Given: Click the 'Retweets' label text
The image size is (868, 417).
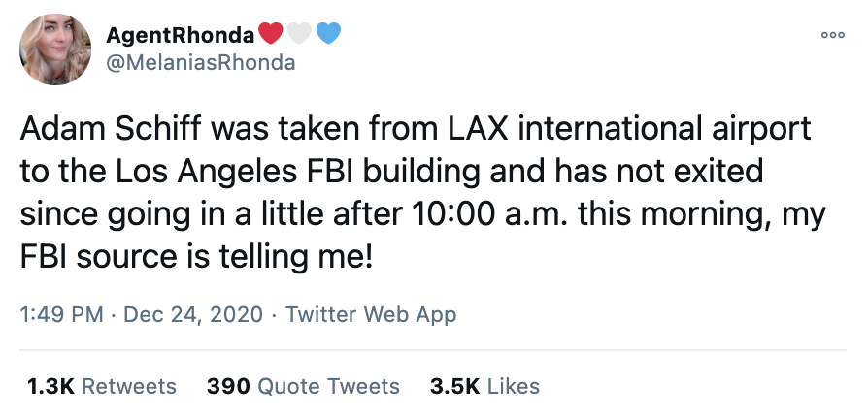Looking at the screenshot, I should click(x=129, y=386).
